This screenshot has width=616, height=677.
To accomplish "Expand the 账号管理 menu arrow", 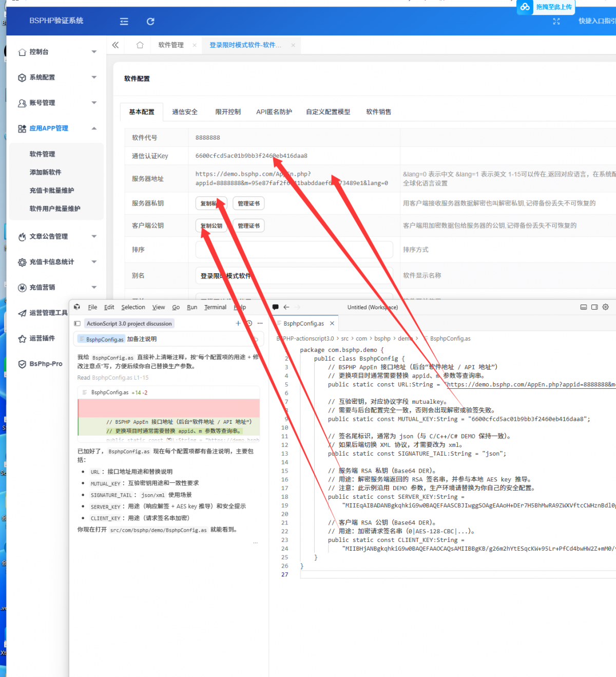I will click(94, 103).
